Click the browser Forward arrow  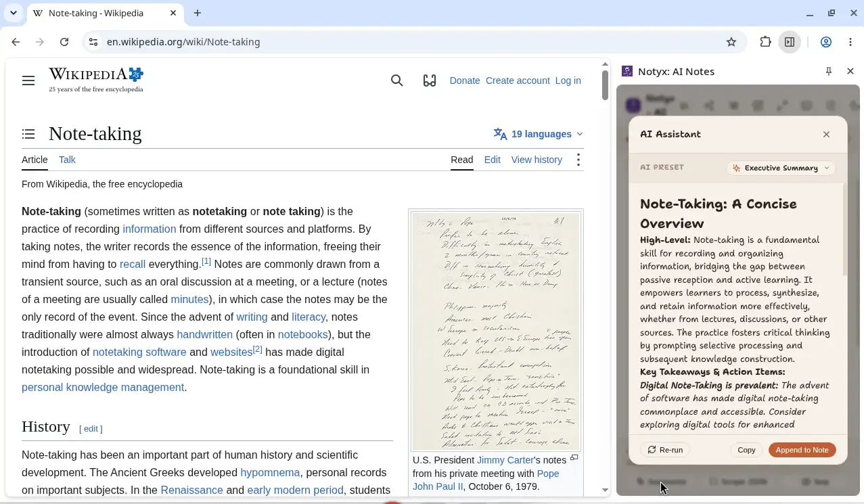tap(40, 42)
